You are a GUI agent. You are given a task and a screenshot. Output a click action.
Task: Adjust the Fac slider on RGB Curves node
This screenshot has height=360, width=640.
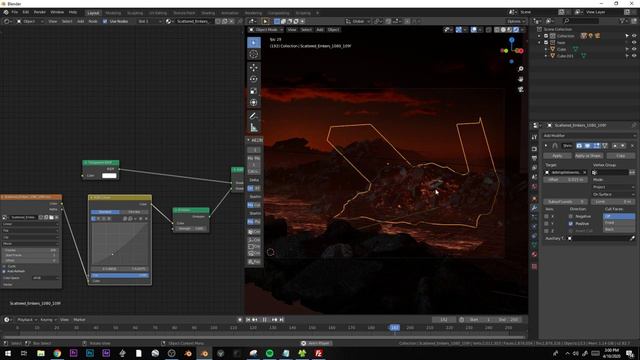pyautogui.click(x=120, y=276)
